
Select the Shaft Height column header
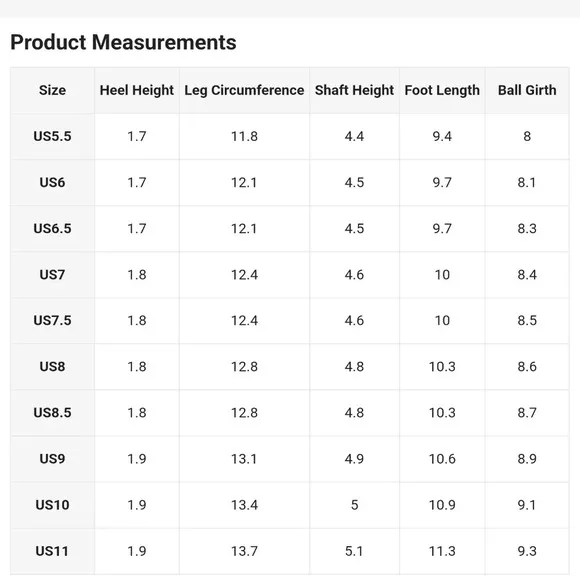pyautogui.click(x=354, y=90)
